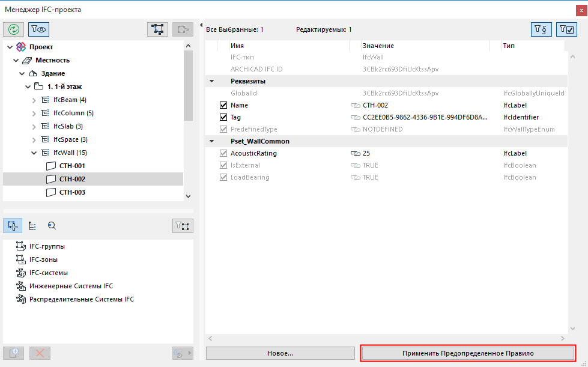
Task: Toggle the filter-by-visibility eye icon
Action: [x=38, y=29]
